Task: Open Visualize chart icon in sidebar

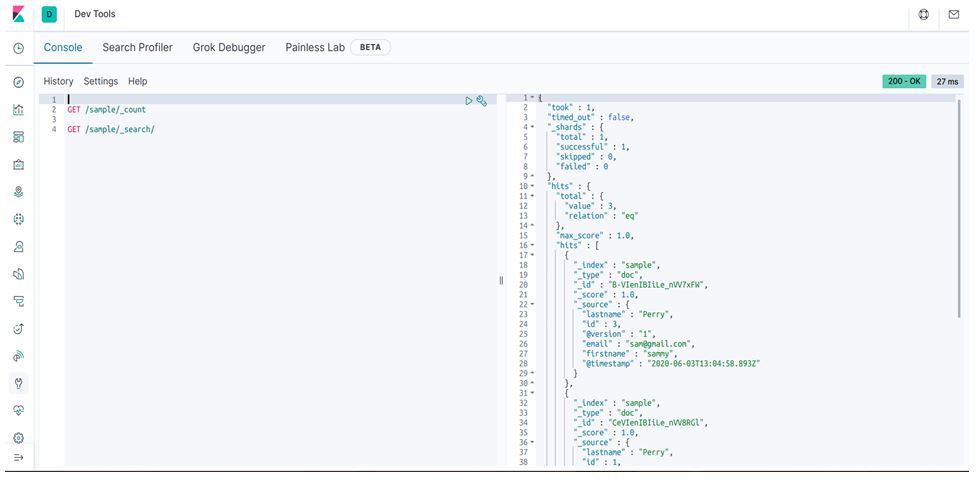Action: click(18, 110)
